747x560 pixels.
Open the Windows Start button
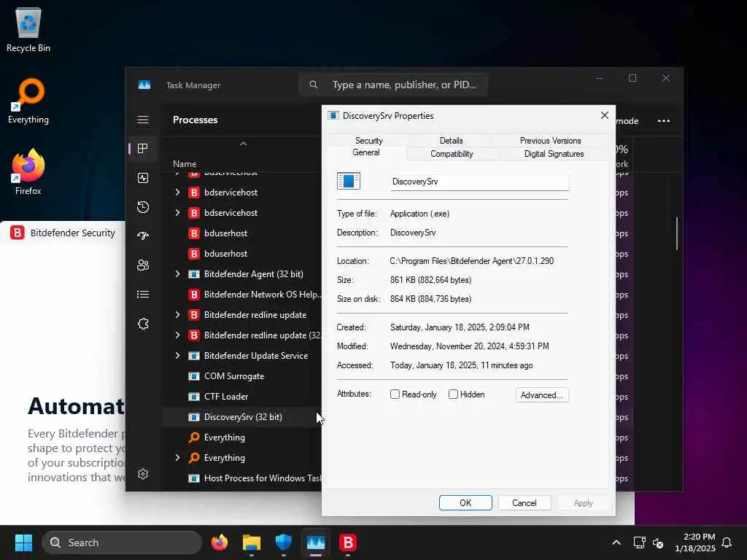pyautogui.click(x=23, y=542)
